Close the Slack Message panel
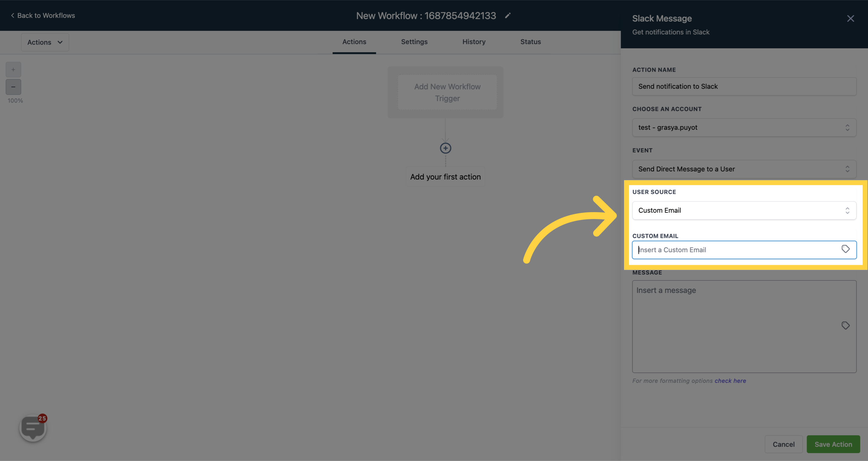 tap(850, 18)
